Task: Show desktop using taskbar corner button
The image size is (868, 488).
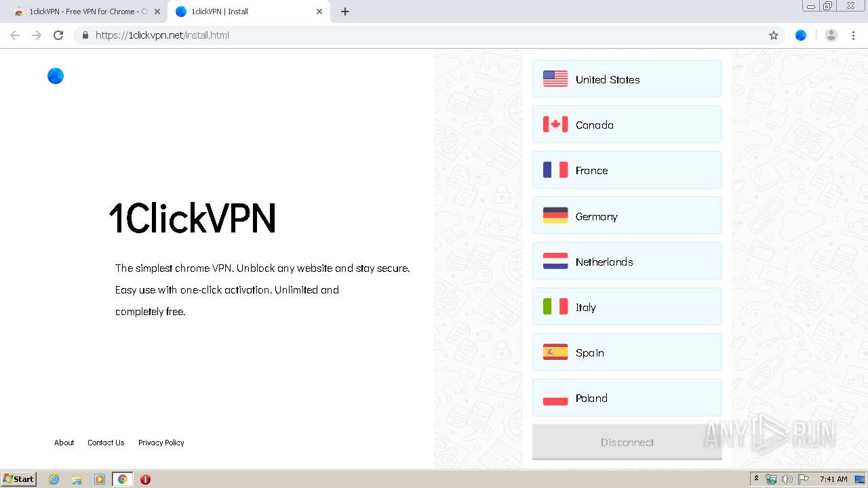Action: point(861,479)
